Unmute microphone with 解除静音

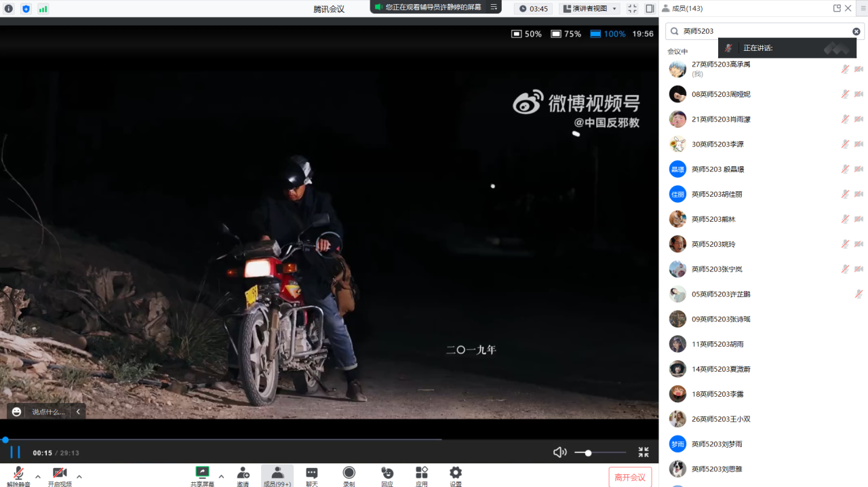[18, 473]
